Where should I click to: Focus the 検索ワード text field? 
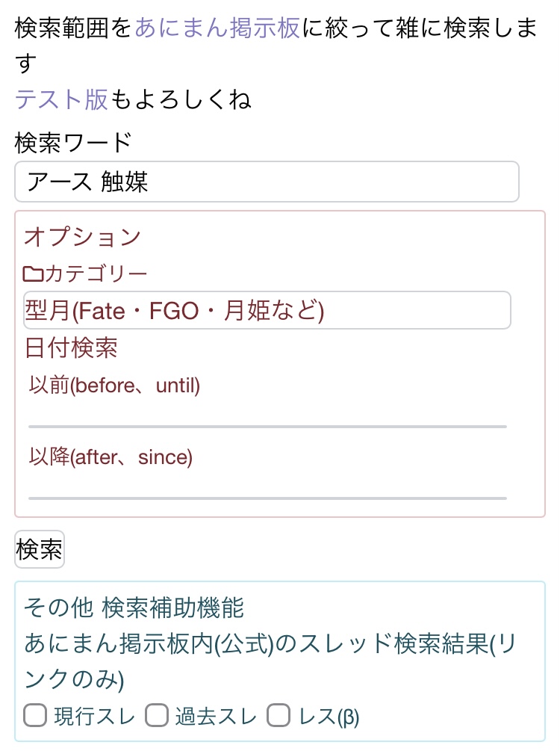[x=267, y=182]
